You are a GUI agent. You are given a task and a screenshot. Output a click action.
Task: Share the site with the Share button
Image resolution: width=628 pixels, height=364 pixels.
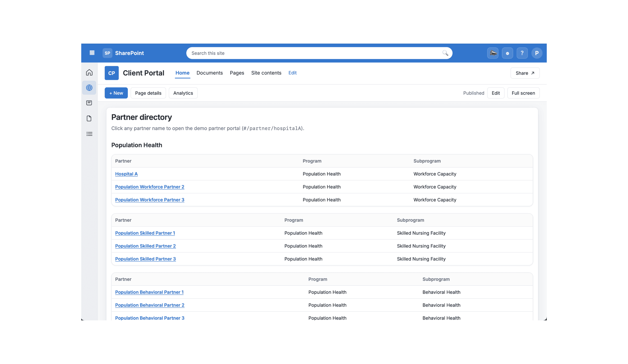(x=525, y=73)
